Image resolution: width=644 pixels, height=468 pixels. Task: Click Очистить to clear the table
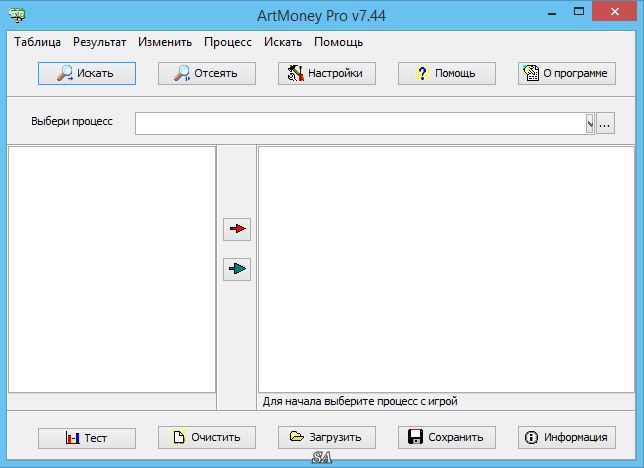[207, 438]
